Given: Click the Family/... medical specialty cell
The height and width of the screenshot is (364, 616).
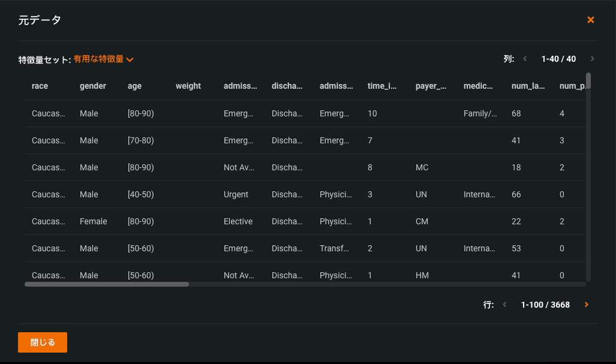Looking at the screenshot, I should coord(480,113).
